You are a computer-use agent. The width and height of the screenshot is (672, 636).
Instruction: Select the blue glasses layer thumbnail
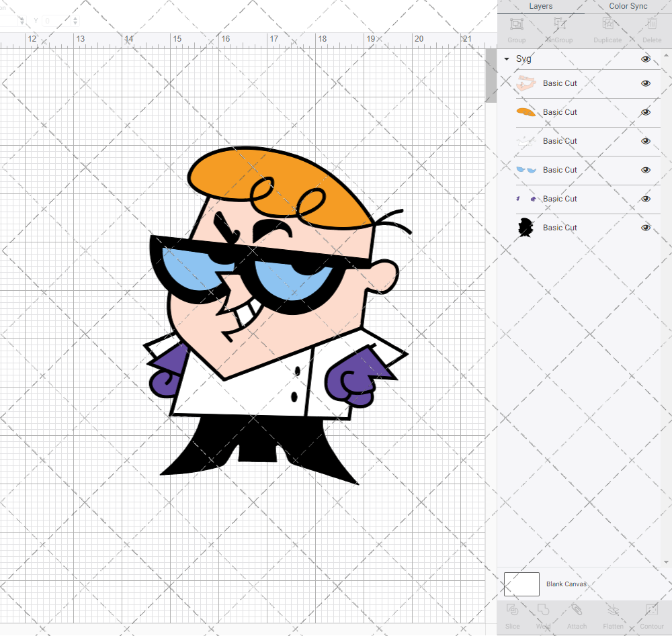point(526,170)
